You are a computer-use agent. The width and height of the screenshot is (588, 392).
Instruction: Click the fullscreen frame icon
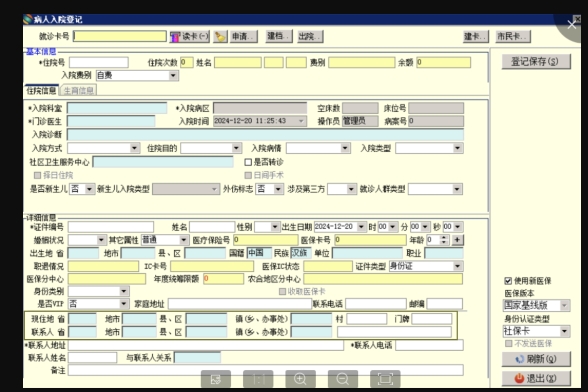385,379
